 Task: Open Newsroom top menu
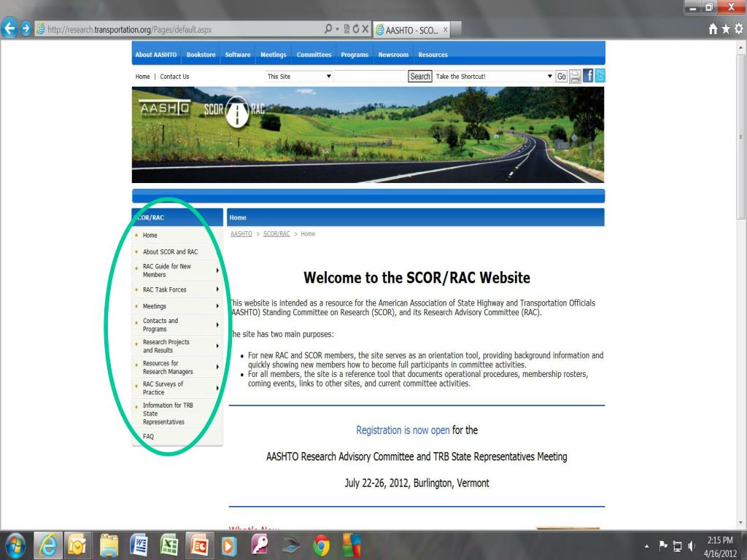coord(393,55)
